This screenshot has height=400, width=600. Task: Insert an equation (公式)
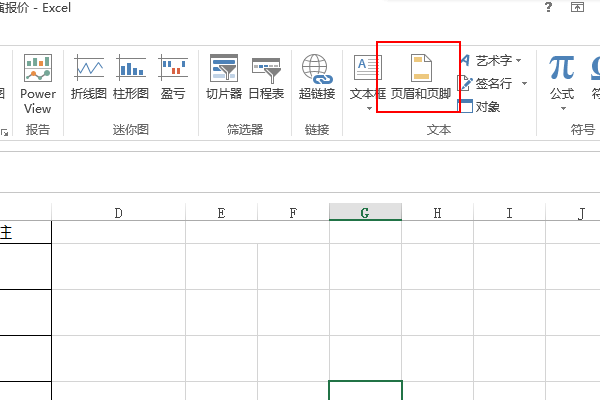(x=562, y=77)
